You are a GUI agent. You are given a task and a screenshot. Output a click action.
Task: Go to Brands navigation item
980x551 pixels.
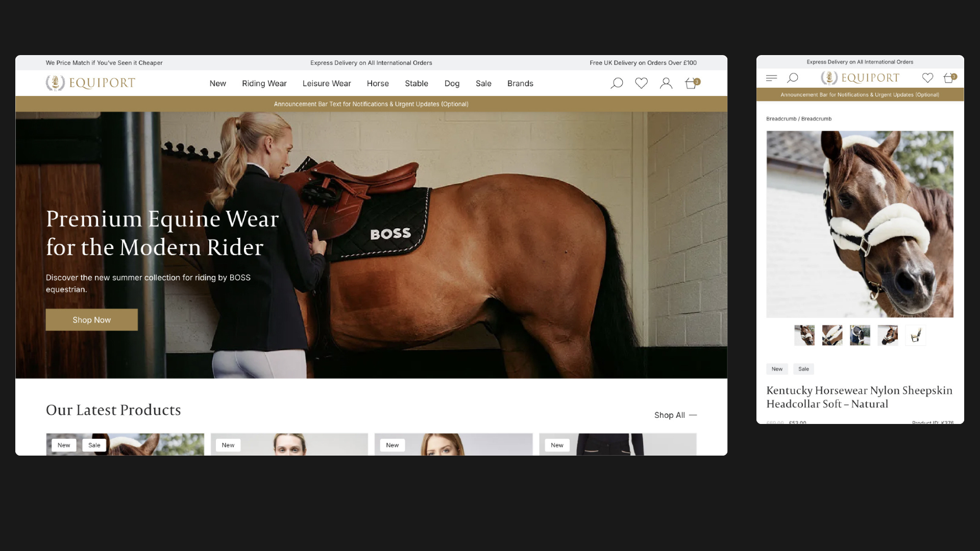point(520,84)
